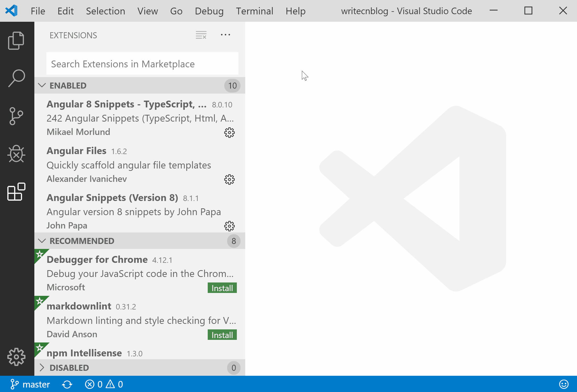Image resolution: width=577 pixels, height=392 pixels.
Task: Open the Extensions panel more actions menu
Action: coord(225,35)
